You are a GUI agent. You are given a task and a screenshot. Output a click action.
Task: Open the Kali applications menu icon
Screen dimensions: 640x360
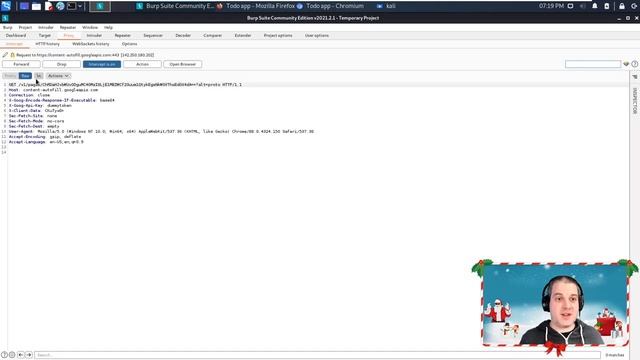6,6
